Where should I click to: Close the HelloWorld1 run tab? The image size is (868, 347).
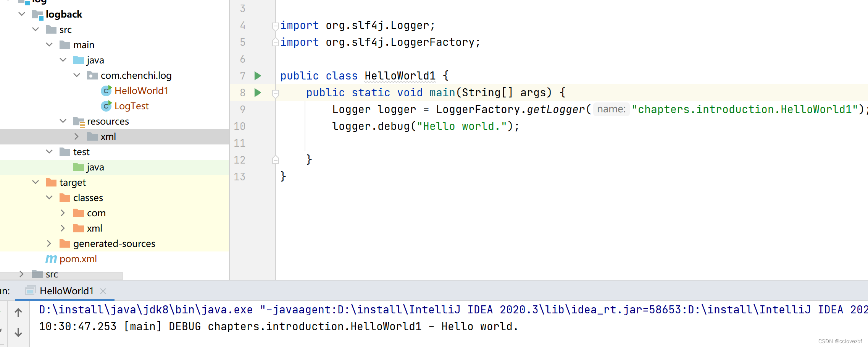pos(103,291)
